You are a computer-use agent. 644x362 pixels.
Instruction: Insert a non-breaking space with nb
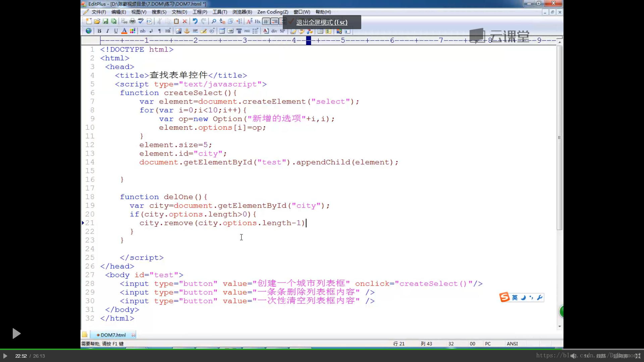(143, 31)
